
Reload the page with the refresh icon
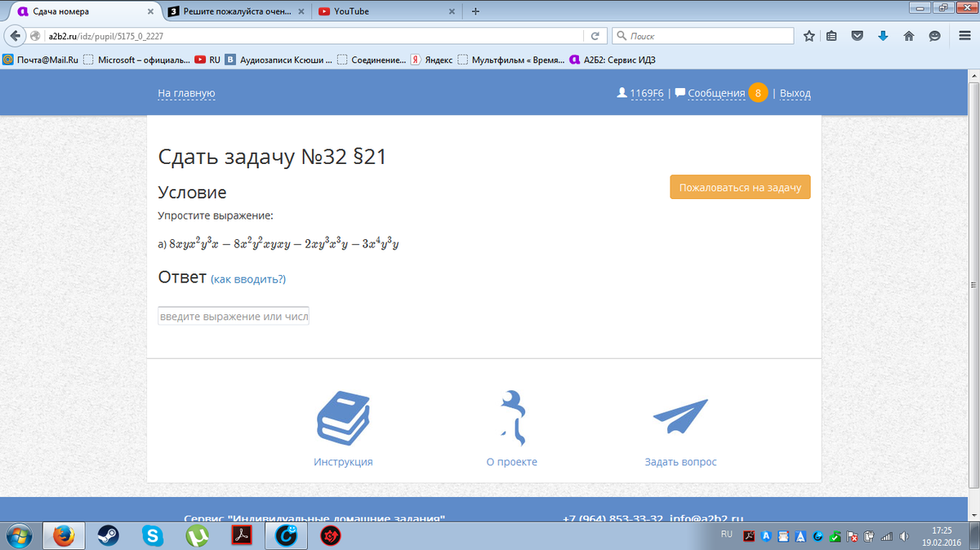(x=595, y=36)
